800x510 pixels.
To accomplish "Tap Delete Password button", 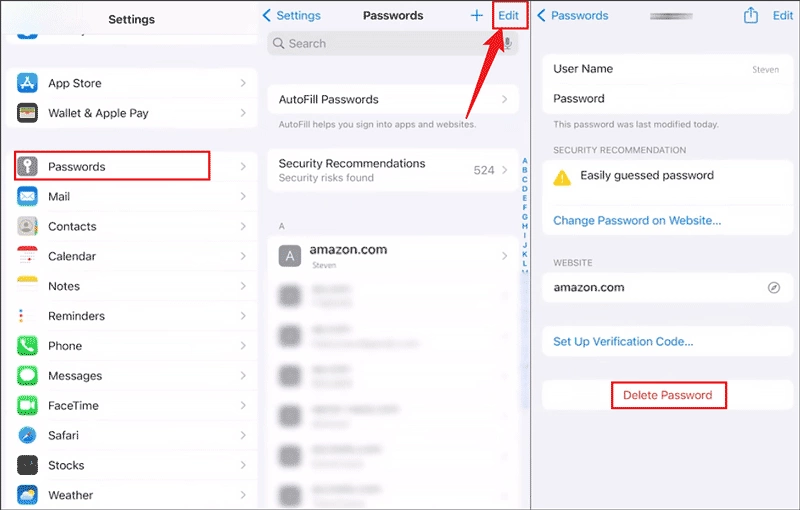I will pos(668,395).
